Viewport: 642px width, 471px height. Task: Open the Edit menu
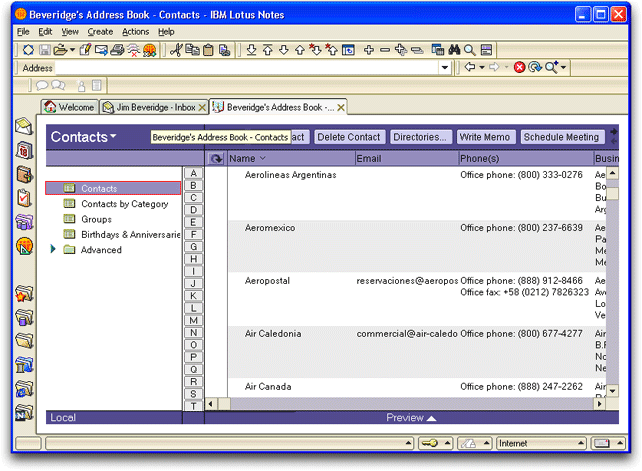click(x=45, y=32)
